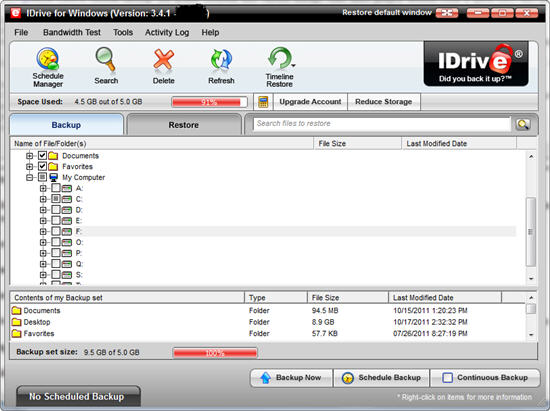Image resolution: width=550 pixels, height=411 pixels.
Task: Open the File menu
Action: coord(21,32)
